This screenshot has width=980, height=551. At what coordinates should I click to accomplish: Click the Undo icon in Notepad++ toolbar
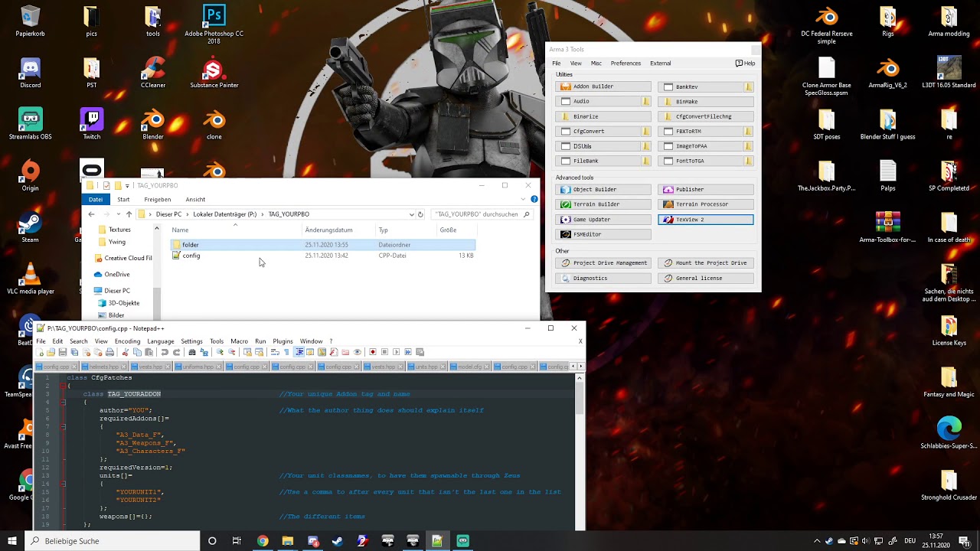[165, 352]
